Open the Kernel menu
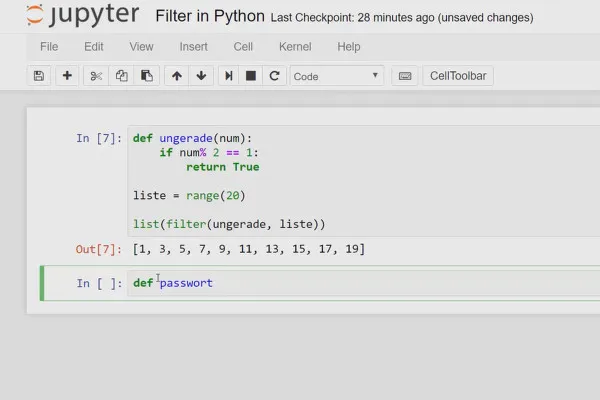This screenshot has height=400, width=600. pyautogui.click(x=295, y=47)
